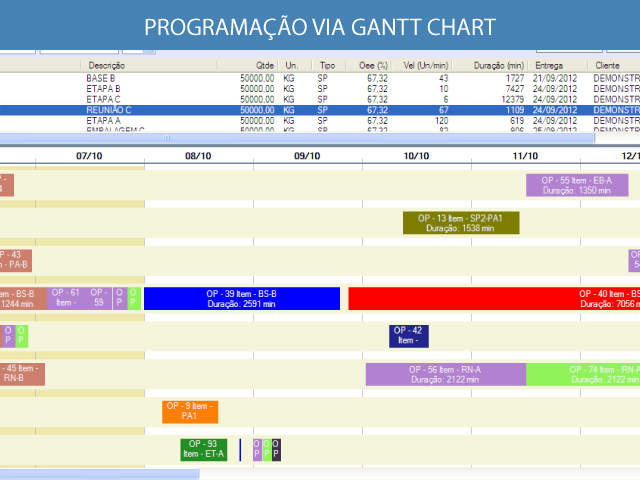Viewport: 640px width, 480px height.
Task: Select the ETAPA A order row
Action: click(320, 120)
